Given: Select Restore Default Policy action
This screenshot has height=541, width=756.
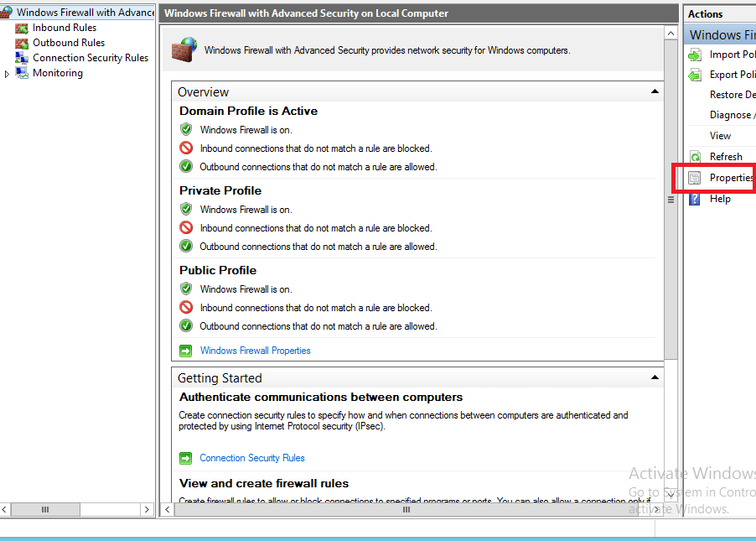Looking at the screenshot, I should pyautogui.click(x=732, y=95).
